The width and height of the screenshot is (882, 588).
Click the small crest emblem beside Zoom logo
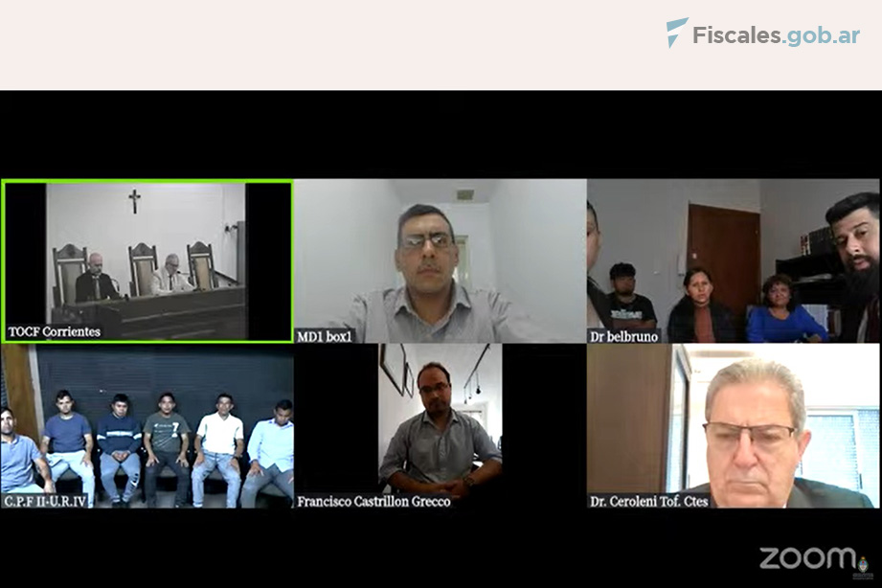point(863,565)
